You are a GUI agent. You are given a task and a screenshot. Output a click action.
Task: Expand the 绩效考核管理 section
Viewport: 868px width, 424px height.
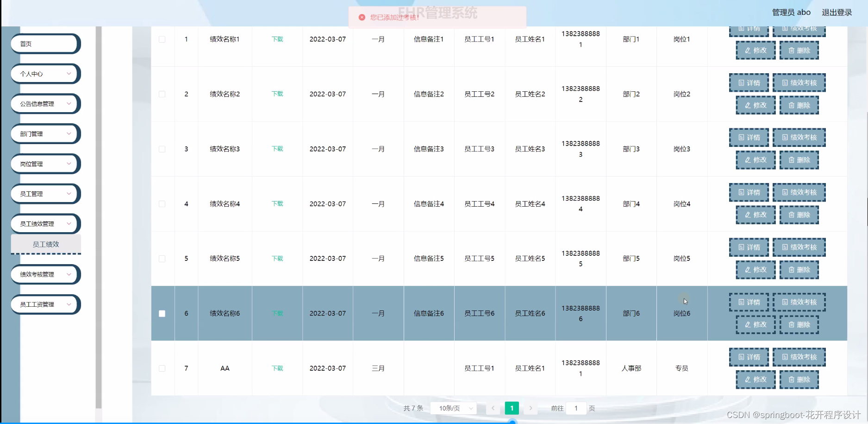[45, 274]
